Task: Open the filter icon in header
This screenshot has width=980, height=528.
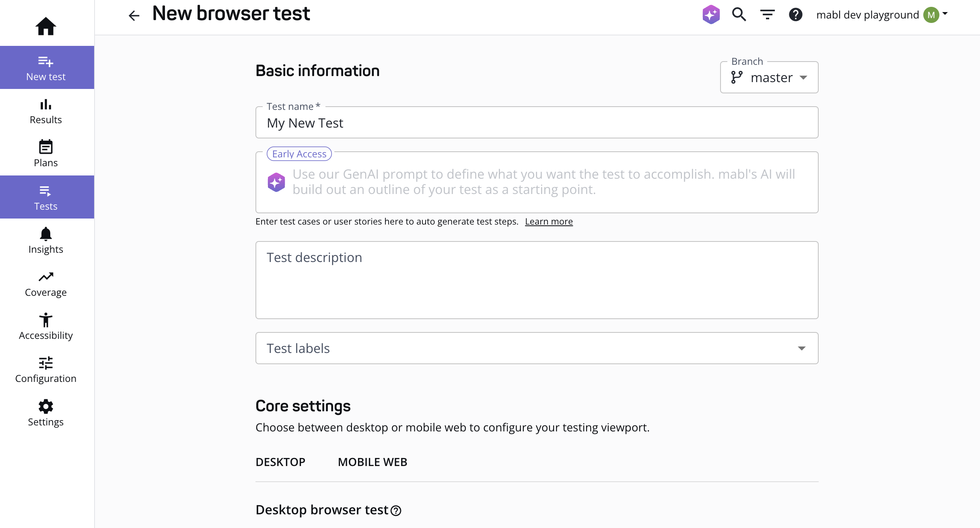Action: point(767,15)
